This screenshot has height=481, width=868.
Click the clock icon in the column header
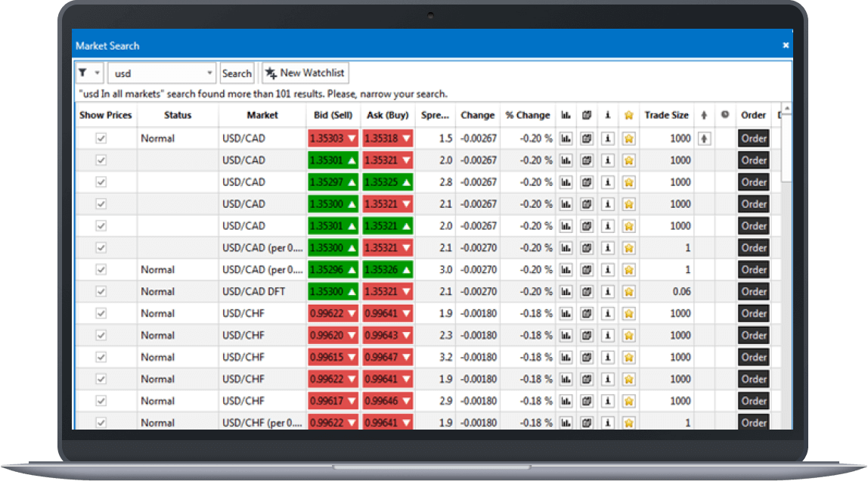[724, 115]
